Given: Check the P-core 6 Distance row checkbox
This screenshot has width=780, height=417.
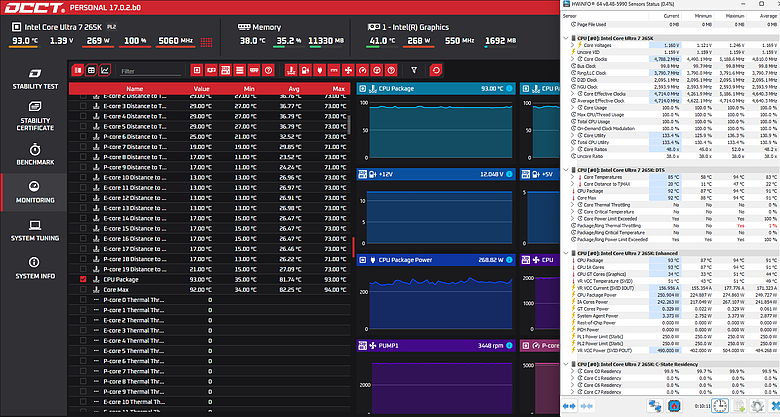Looking at the screenshot, I should (83, 136).
